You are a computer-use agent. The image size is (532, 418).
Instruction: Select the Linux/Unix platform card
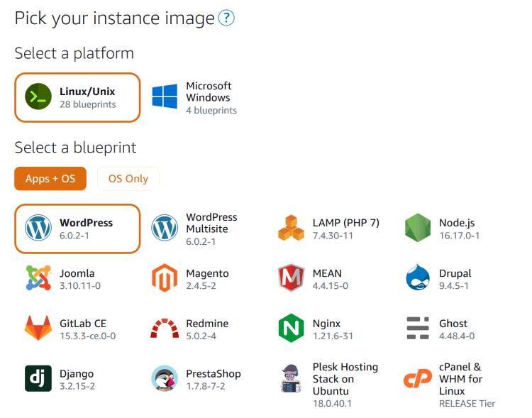tap(77, 97)
